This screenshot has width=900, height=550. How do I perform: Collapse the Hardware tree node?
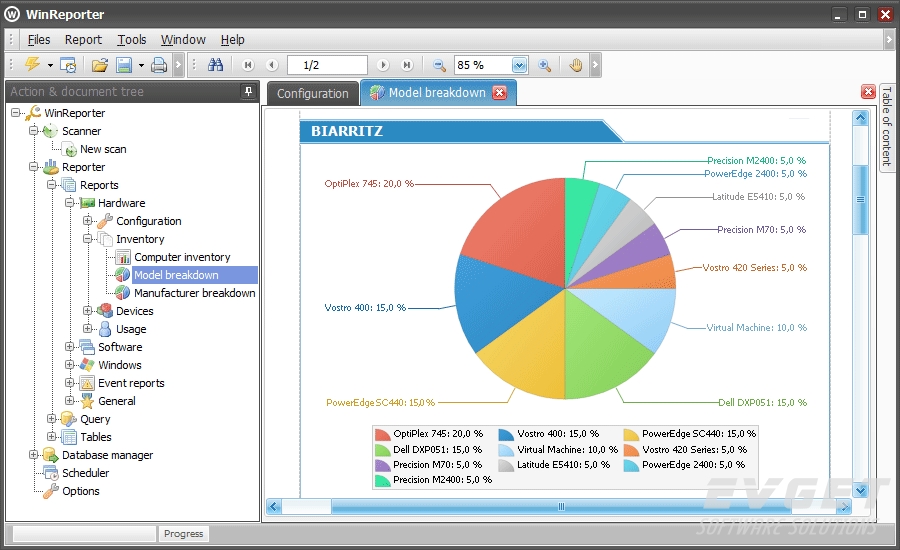coord(69,202)
